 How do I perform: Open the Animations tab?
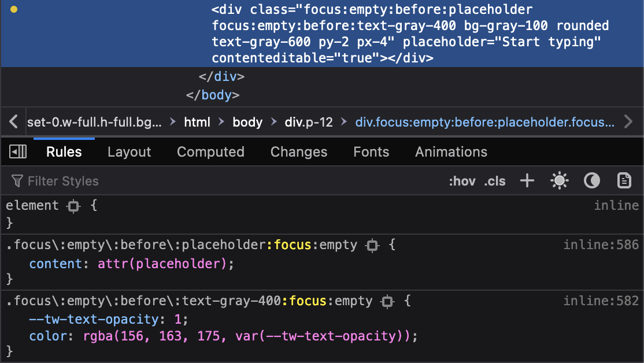[450, 151]
